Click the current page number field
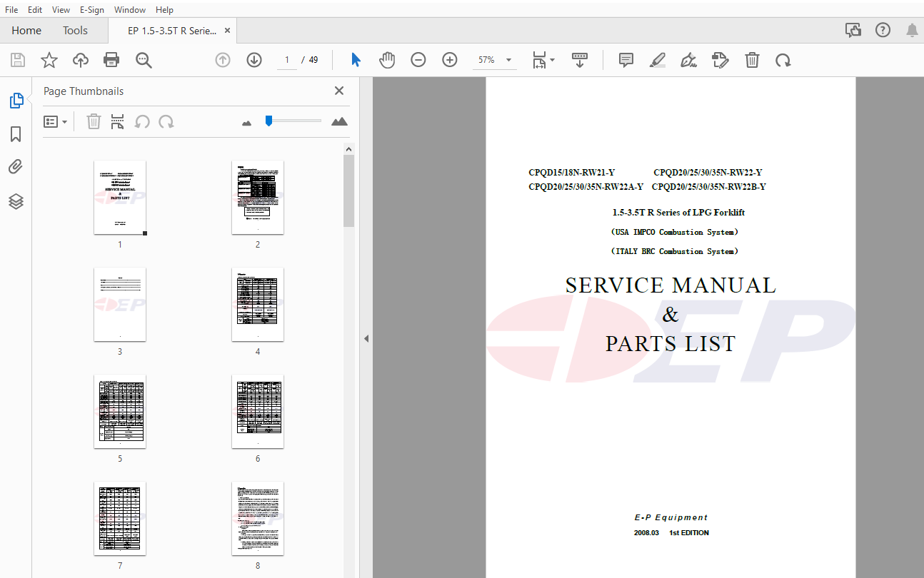This screenshot has height=578, width=924. [286, 60]
